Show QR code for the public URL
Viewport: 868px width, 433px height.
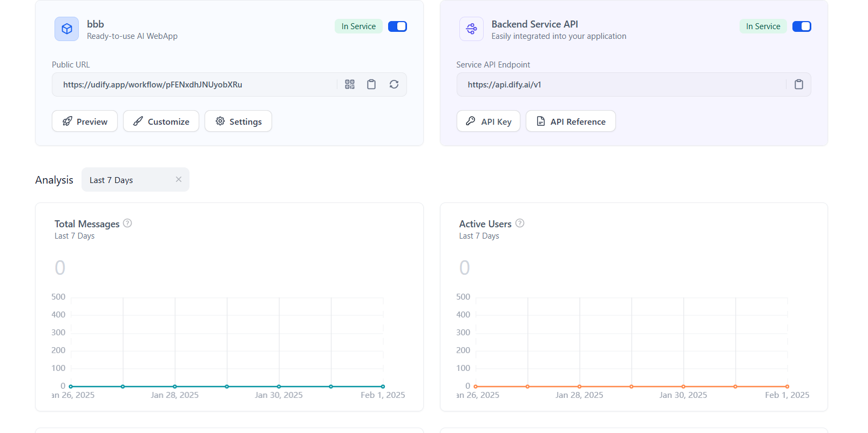pos(350,84)
